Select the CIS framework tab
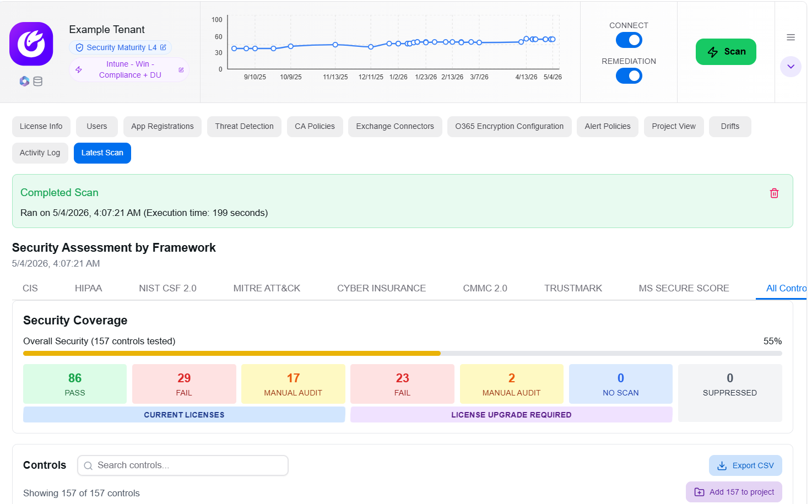Screen dimensions: 812x504 30,289
